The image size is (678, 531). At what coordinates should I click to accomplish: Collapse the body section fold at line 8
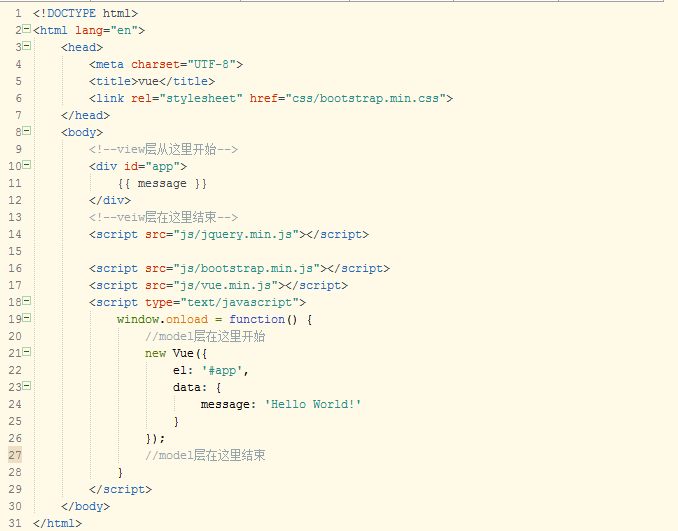click(x=26, y=131)
